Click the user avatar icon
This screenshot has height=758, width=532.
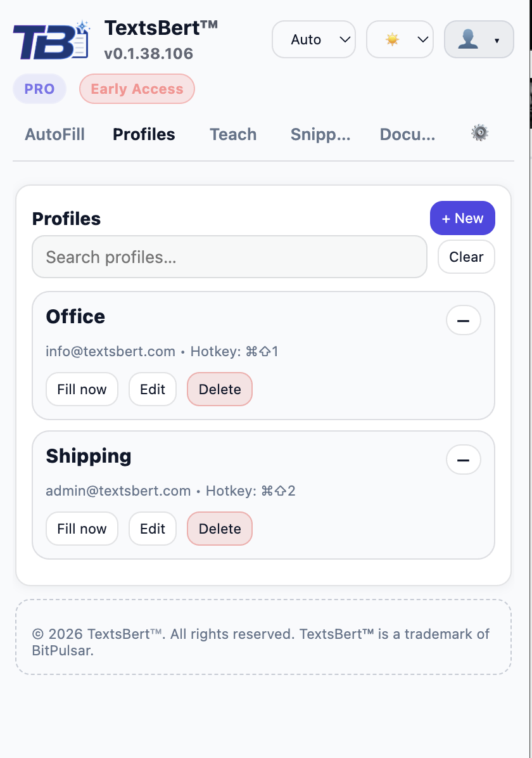pyautogui.click(x=468, y=39)
